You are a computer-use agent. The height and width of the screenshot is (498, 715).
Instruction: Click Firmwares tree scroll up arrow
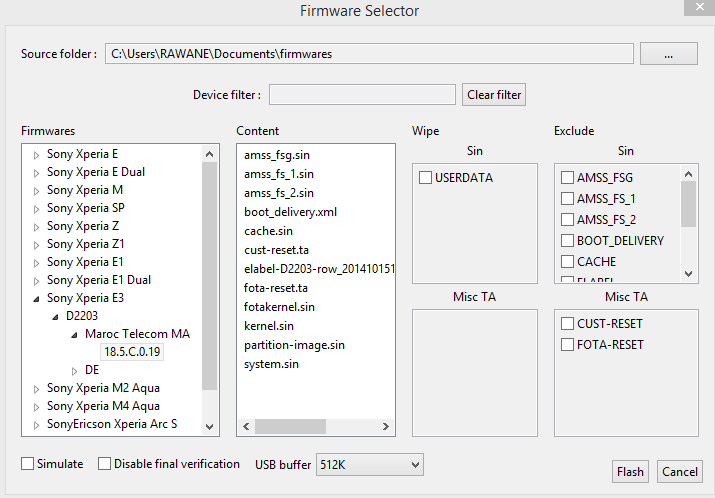pos(209,154)
